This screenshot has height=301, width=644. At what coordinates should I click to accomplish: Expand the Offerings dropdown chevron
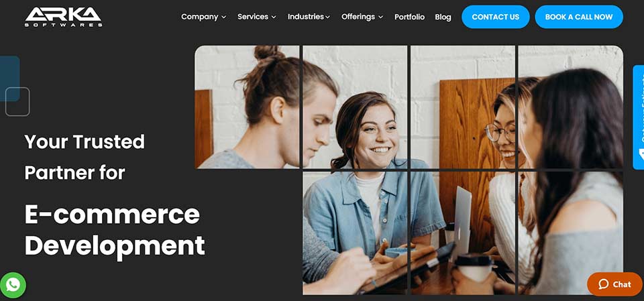(380, 17)
